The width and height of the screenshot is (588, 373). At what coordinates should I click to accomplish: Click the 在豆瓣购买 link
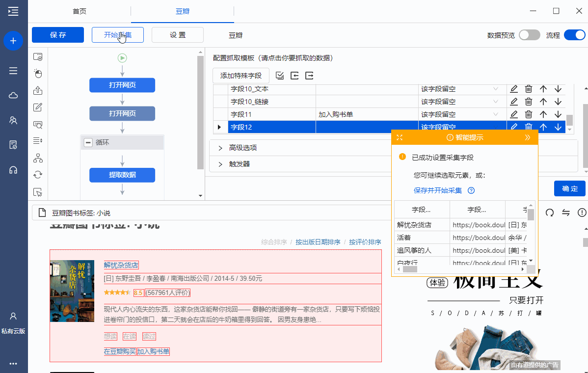click(120, 351)
